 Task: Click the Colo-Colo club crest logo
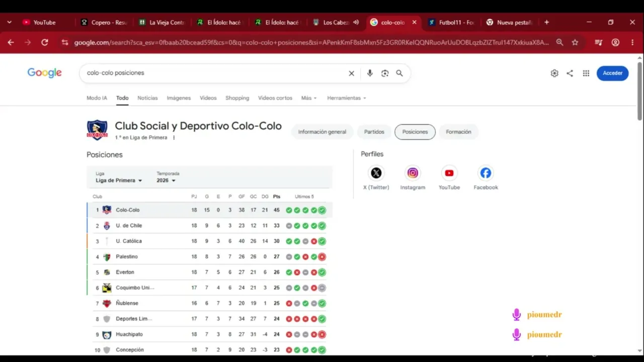[x=97, y=130]
